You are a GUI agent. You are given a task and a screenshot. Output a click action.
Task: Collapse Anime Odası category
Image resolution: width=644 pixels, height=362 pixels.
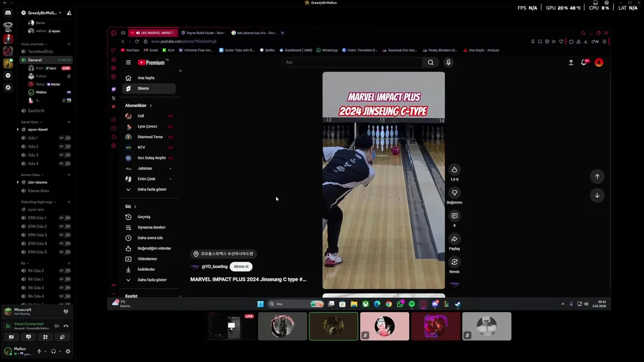point(32,175)
